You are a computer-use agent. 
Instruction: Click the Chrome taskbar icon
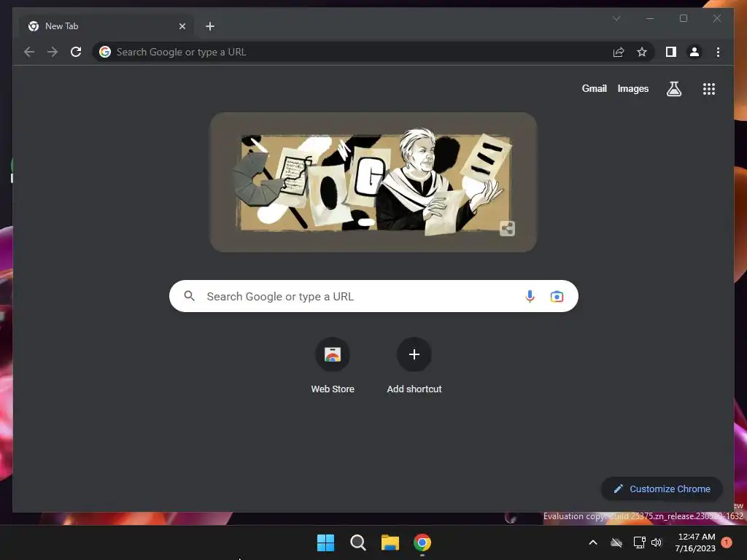pyautogui.click(x=422, y=542)
